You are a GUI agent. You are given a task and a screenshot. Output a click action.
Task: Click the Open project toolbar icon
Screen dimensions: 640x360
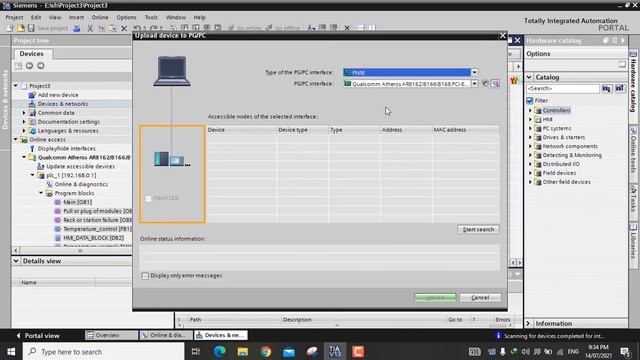(x=20, y=28)
